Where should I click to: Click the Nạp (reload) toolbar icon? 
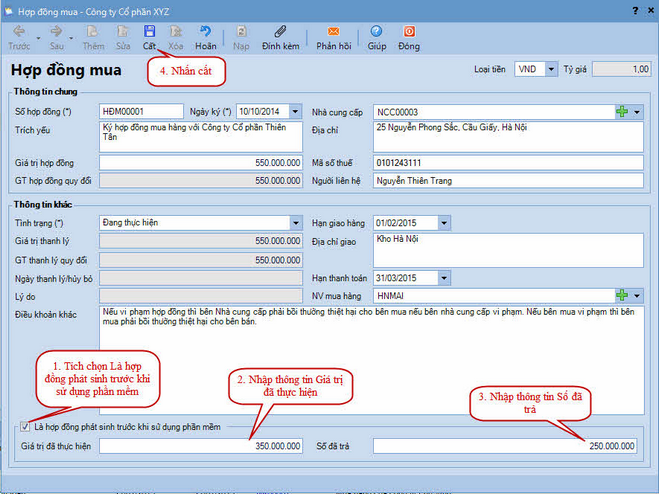point(241,32)
